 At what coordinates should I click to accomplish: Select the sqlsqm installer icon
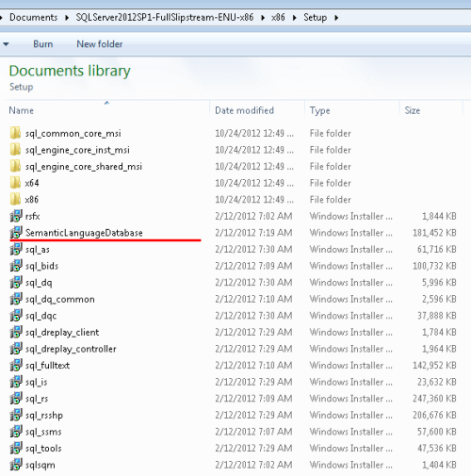16,465
